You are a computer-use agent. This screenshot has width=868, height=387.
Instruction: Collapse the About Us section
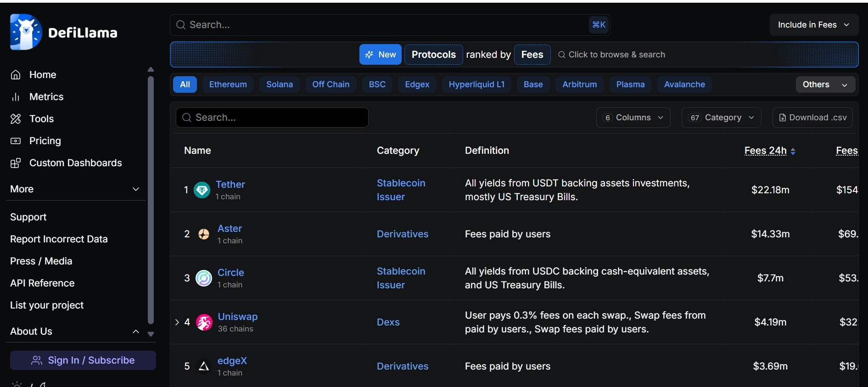coord(75,331)
